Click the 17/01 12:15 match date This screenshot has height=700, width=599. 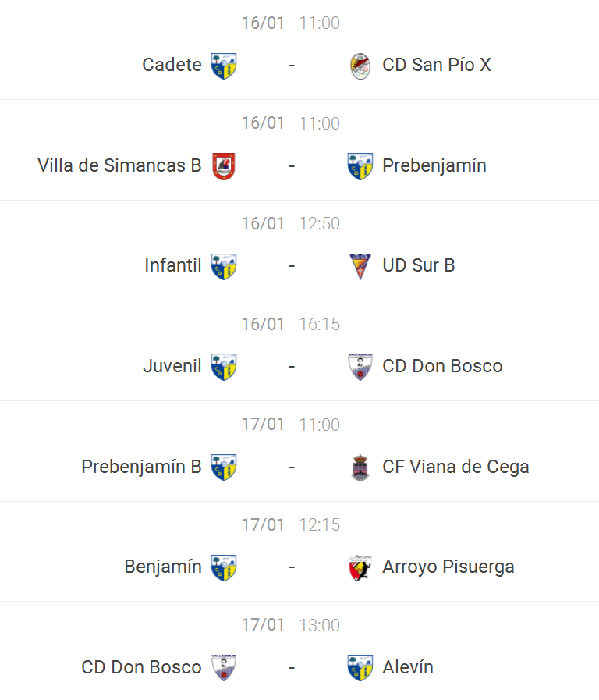[263, 524]
